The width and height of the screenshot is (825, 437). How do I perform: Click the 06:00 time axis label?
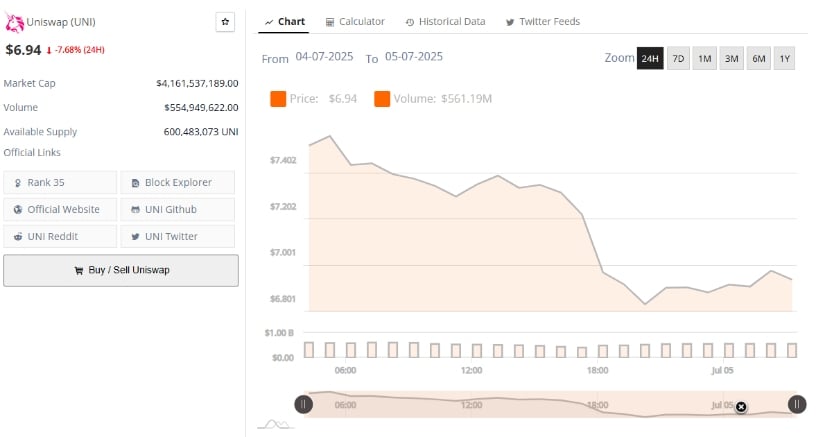click(345, 370)
